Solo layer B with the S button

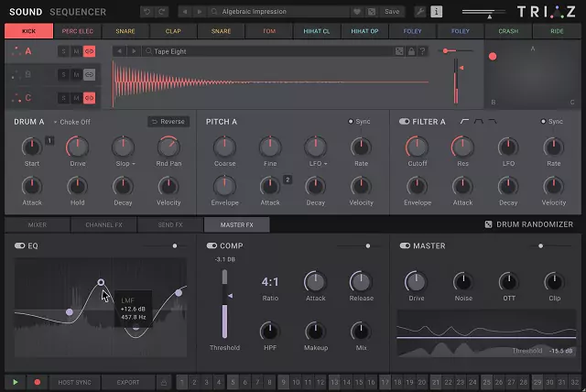(63, 75)
